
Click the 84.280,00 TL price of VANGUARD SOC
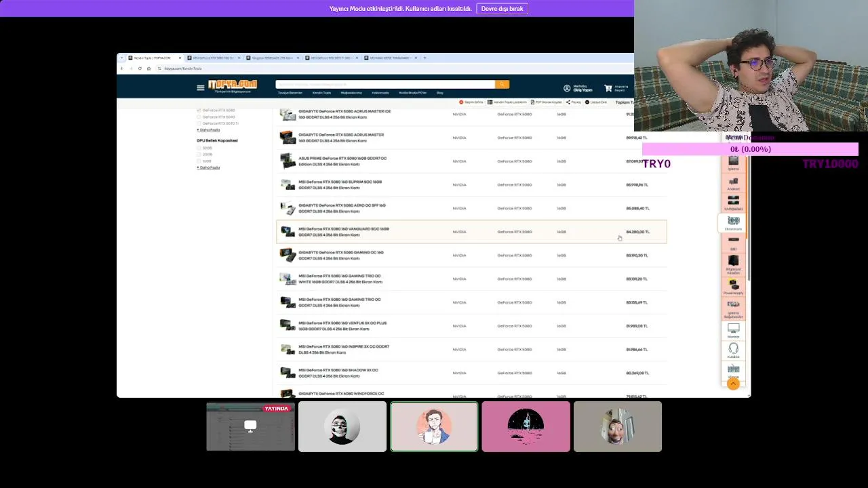pos(637,232)
